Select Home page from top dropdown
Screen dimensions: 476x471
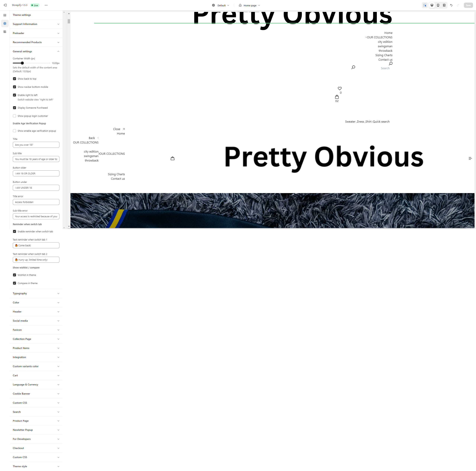[x=250, y=5]
